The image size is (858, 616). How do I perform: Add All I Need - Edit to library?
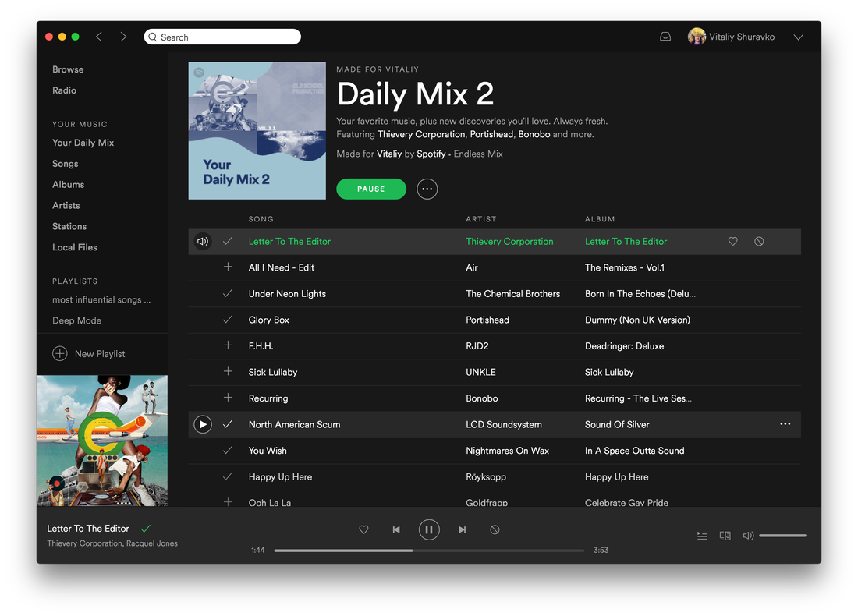click(228, 267)
